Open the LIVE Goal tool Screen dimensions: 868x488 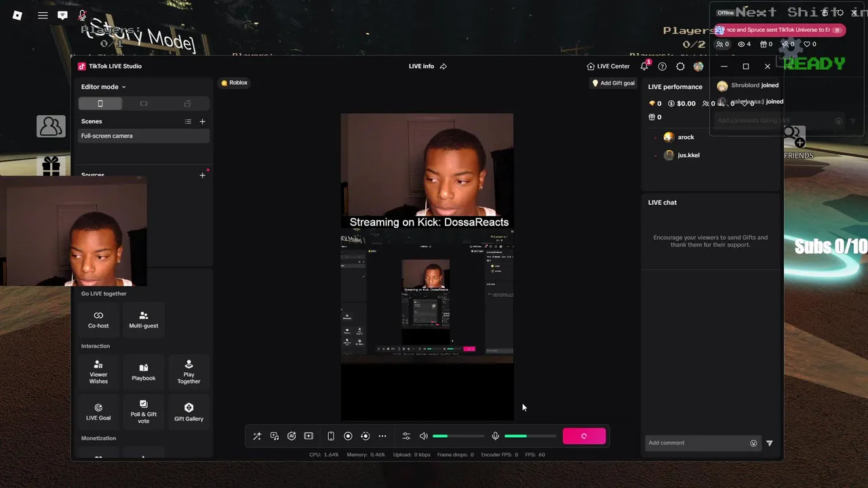[98, 412]
